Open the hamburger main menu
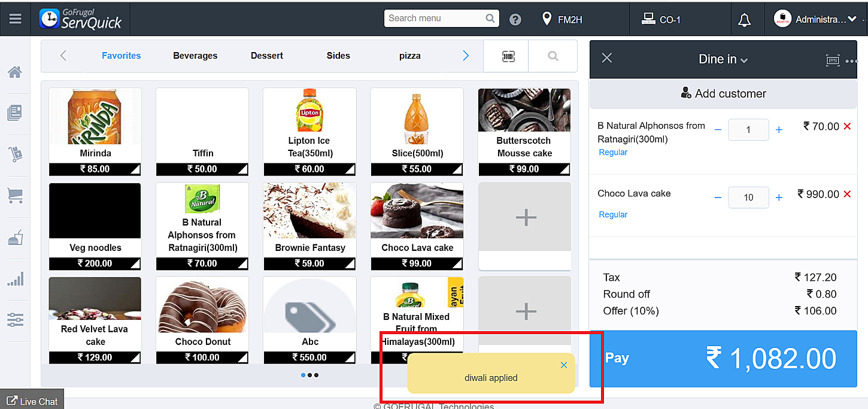The image size is (868, 409). point(16,19)
